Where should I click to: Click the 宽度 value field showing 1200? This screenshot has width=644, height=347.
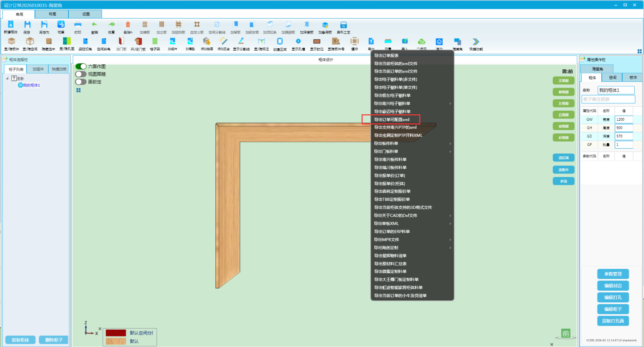pyautogui.click(x=623, y=120)
